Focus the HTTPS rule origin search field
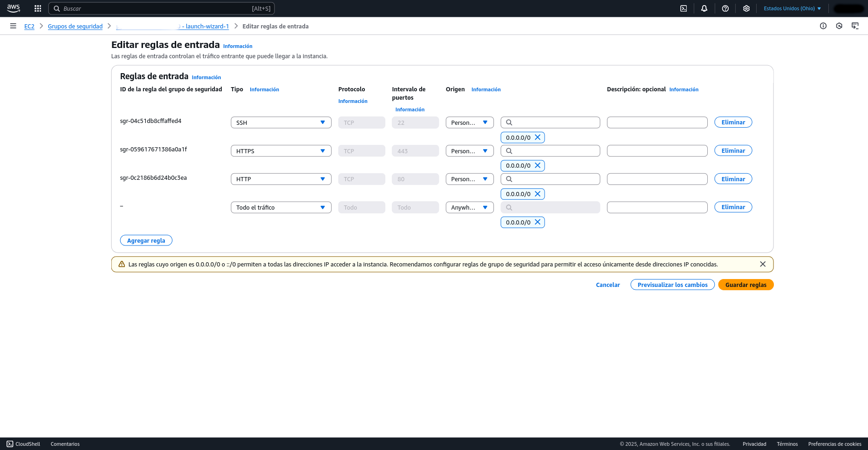868x450 pixels. 550,151
